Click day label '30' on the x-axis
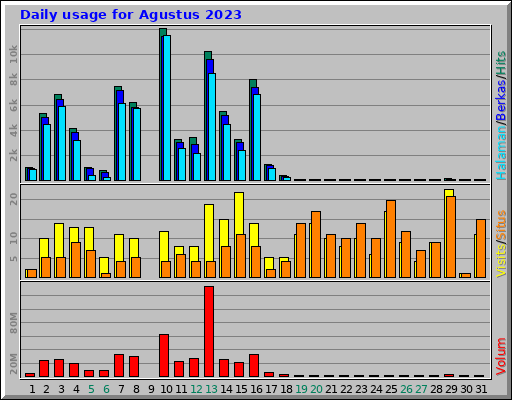The width and height of the screenshot is (512, 400). tap(466, 389)
